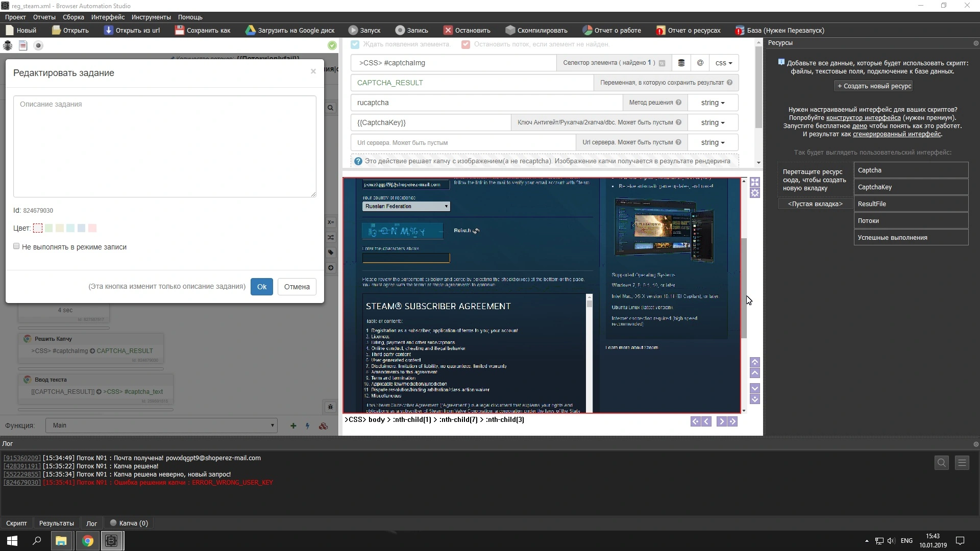Open 'сгенерированный интерфейс' link
The height and width of the screenshot is (551, 980).
pyautogui.click(x=897, y=134)
